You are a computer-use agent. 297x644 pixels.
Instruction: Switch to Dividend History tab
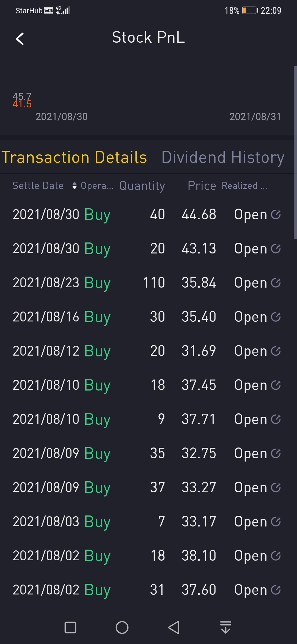coord(223,157)
